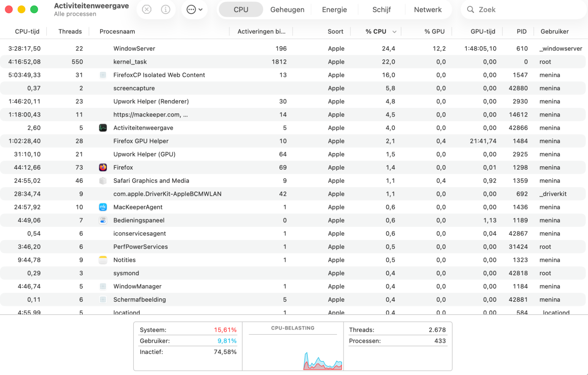
Task: Switch to the Netwerk tab
Action: coord(428,9)
